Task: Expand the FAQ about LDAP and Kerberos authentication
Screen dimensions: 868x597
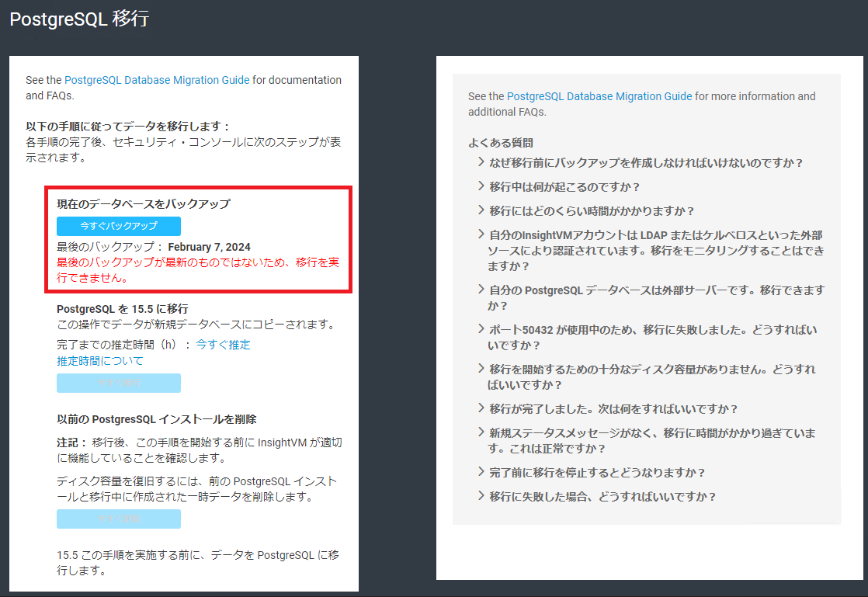Action: tap(651, 251)
